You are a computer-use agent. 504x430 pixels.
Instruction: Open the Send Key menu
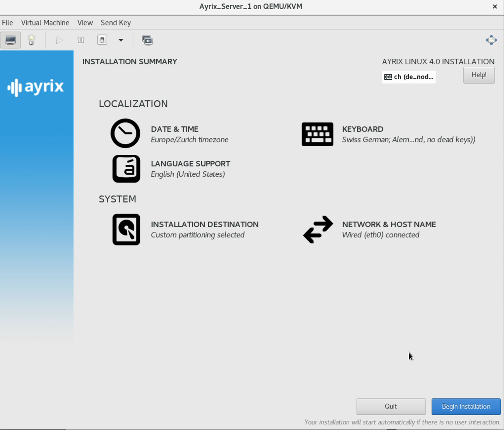coord(116,23)
